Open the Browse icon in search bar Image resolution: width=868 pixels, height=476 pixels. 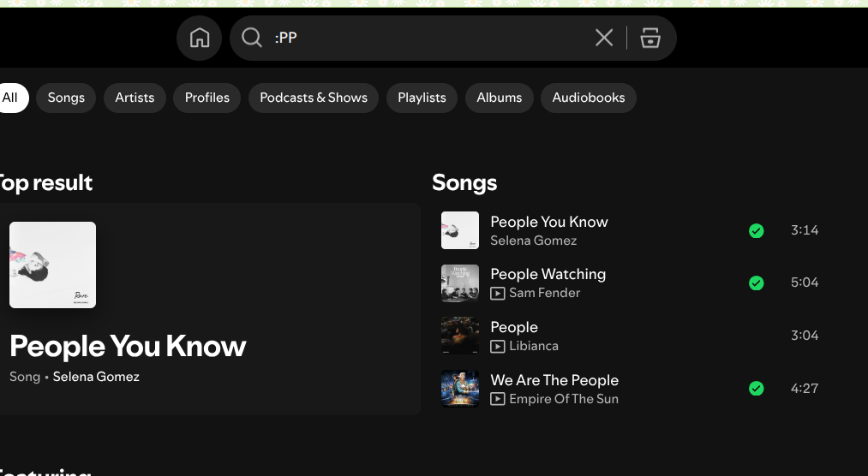tap(650, 38)
